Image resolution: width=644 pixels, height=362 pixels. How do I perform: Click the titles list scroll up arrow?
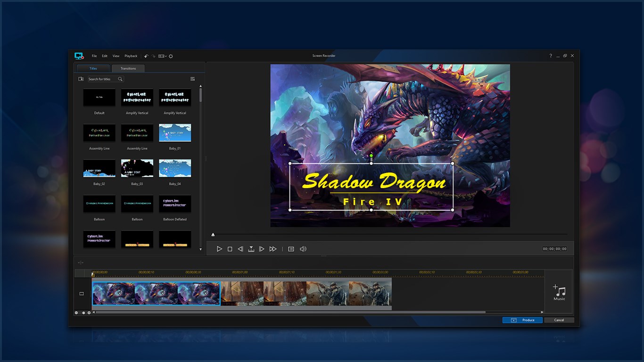[x=201, y=86]
